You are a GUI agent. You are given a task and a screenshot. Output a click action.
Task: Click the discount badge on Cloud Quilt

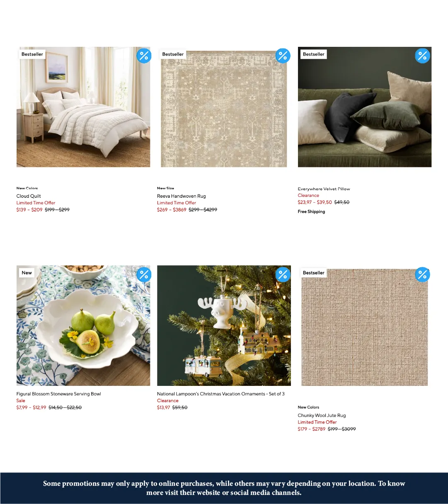[x=144, y=56]
